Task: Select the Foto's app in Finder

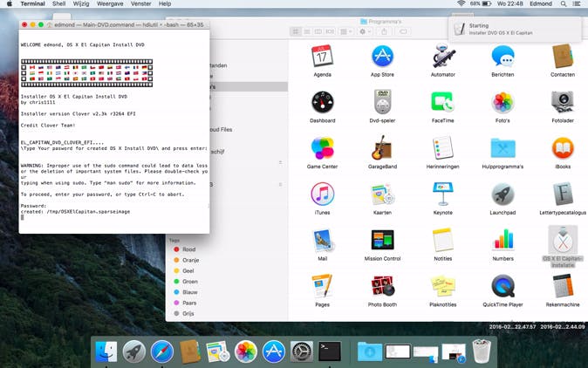Action: point(503,102)
